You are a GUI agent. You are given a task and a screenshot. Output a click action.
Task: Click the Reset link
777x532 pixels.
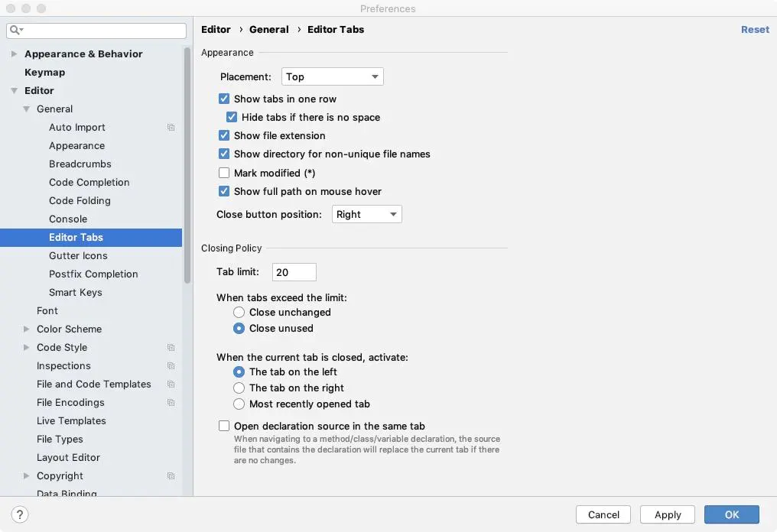coord(755,29)
